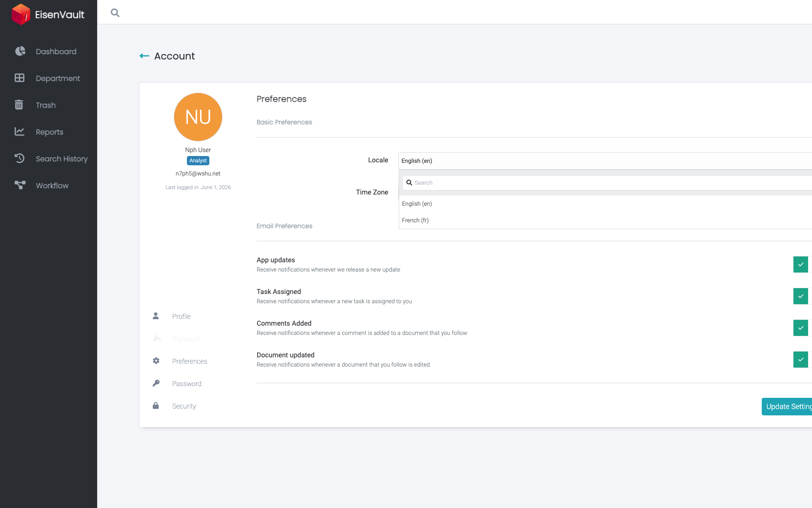This screenshot has height=508, width=812.
Task: Toggle the Comments Added checkbox
Action: coord(800,328)
